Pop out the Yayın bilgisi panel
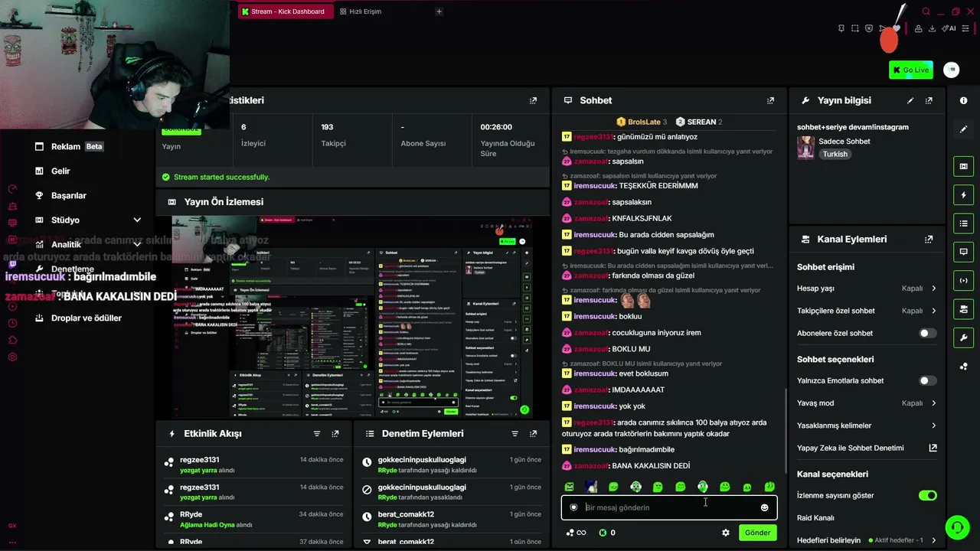The image size is (980, 551). click(929, 100)
